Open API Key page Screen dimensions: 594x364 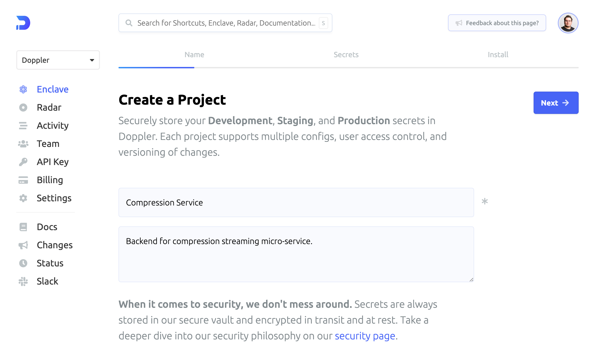point(53,162)
